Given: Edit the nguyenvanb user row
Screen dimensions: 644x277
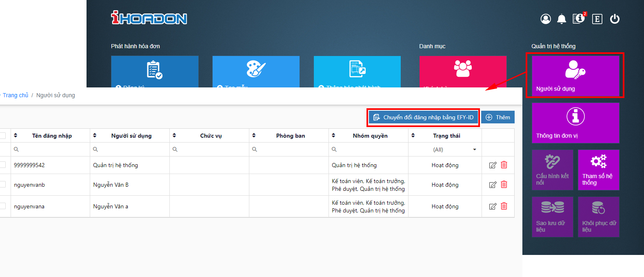Looking at the screenshot, I should [x=493, y=185].
